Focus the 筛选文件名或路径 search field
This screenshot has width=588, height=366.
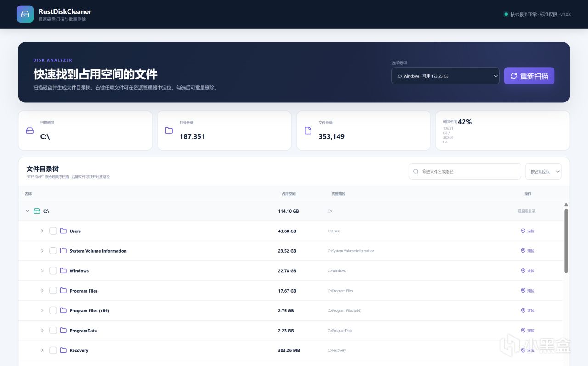(465, 171)
